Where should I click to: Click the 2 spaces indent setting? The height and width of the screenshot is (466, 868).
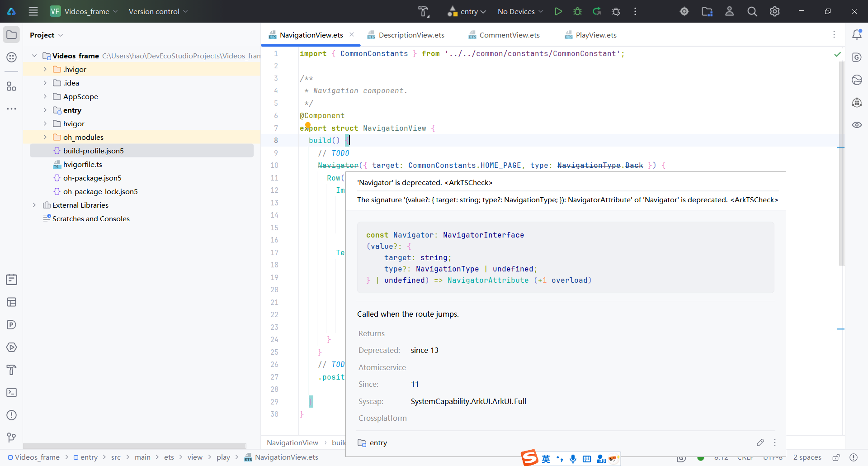pyautogui.click(x=807, y=457)
